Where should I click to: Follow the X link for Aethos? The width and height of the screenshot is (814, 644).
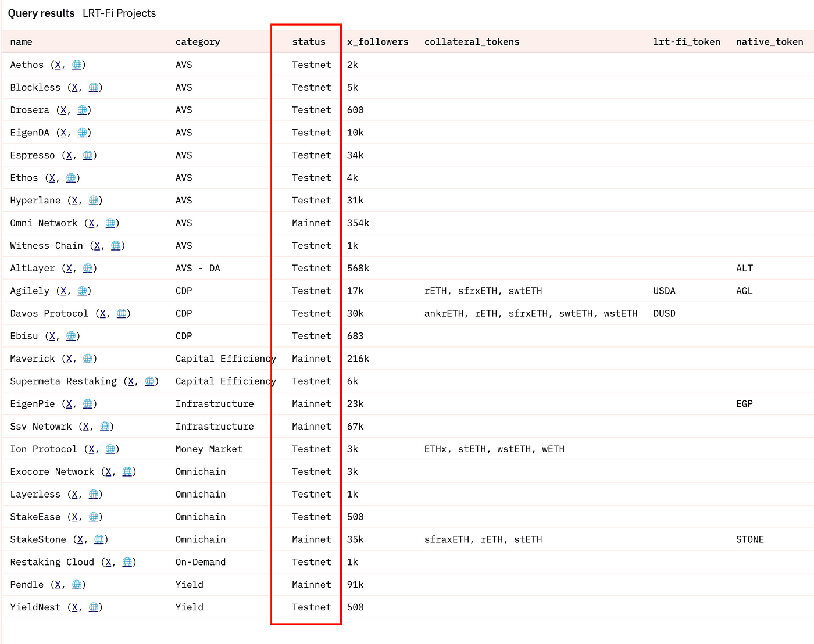(x=58, y=65)
